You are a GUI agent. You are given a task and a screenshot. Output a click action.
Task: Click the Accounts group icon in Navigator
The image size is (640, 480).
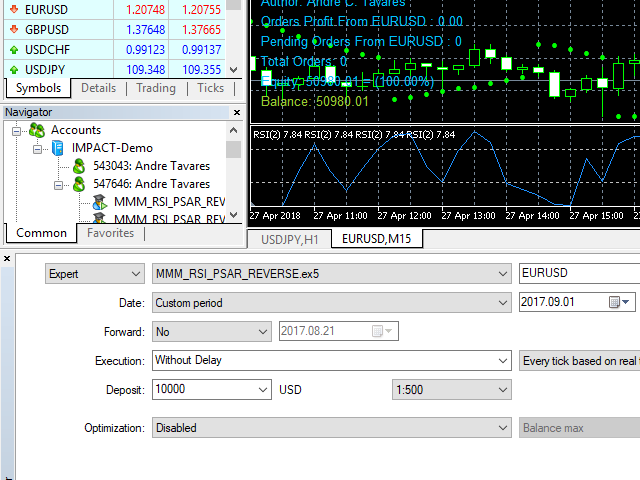[37, 130]
